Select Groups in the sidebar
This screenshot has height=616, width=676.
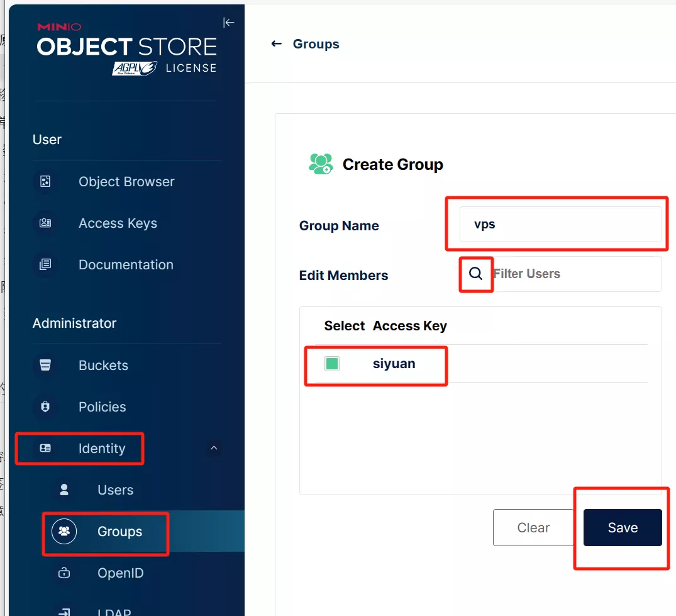(x=119, y=532)
